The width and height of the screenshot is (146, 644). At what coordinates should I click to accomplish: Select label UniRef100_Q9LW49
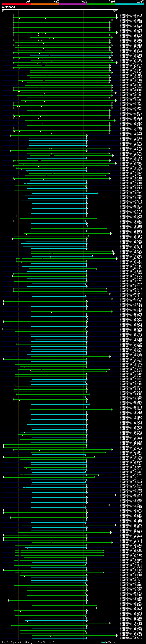click(131, 50)
